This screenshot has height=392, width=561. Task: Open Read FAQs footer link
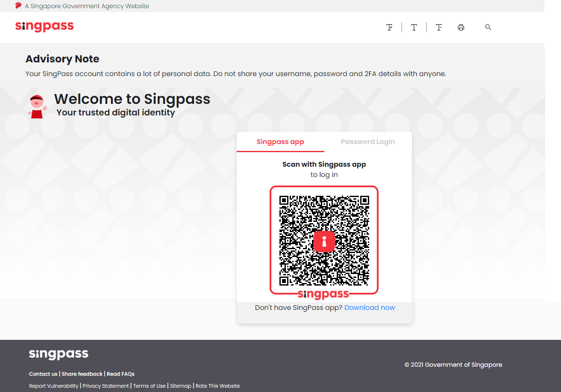[x=120, y=374]
